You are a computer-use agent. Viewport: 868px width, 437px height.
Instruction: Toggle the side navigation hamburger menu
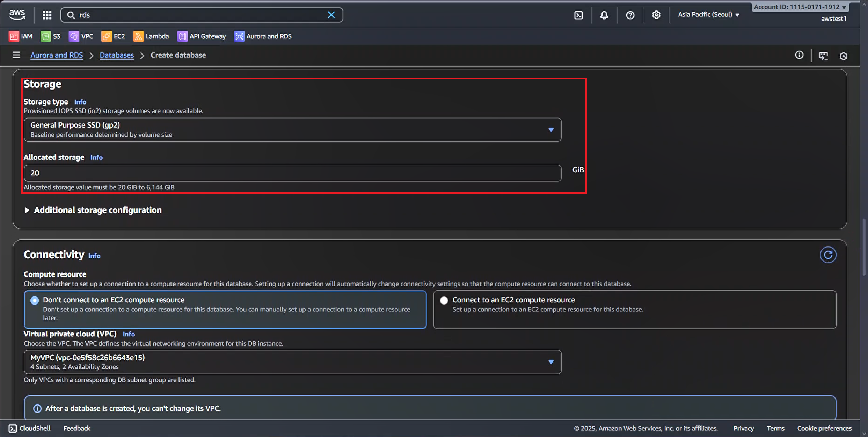16,55
